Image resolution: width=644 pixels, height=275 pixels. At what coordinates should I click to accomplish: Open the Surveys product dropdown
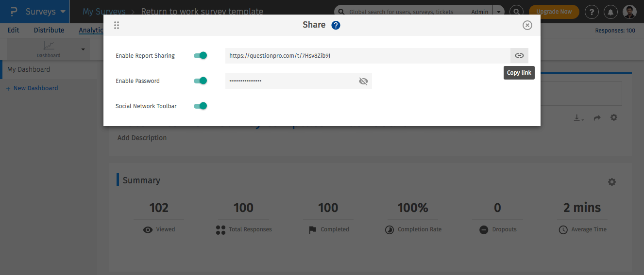coord(46,12)
